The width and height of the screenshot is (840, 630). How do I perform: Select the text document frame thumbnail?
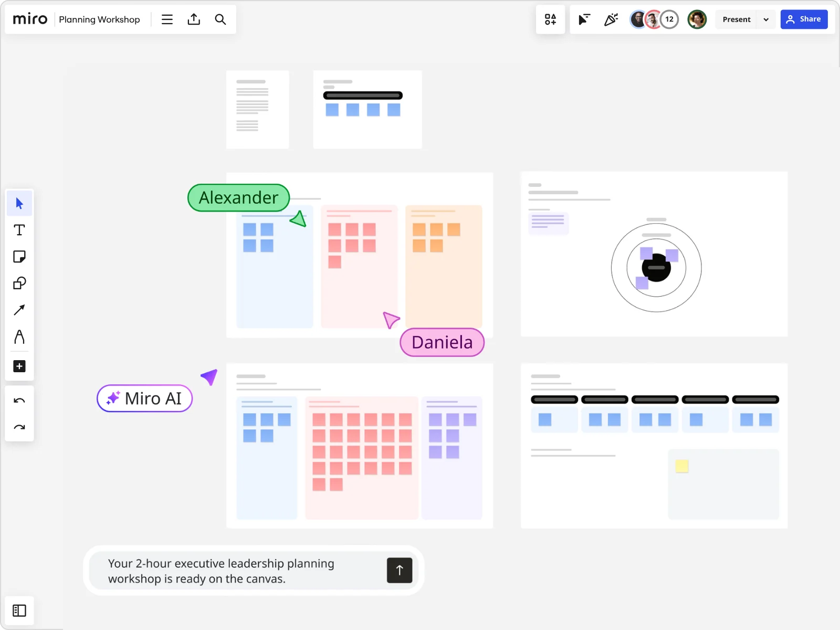(x=257, y=109)
